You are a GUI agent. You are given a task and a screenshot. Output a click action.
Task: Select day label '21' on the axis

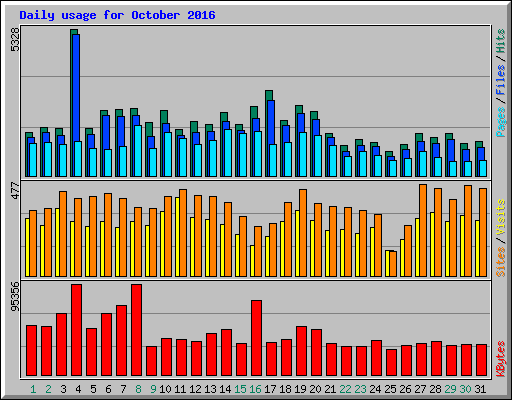330,389
